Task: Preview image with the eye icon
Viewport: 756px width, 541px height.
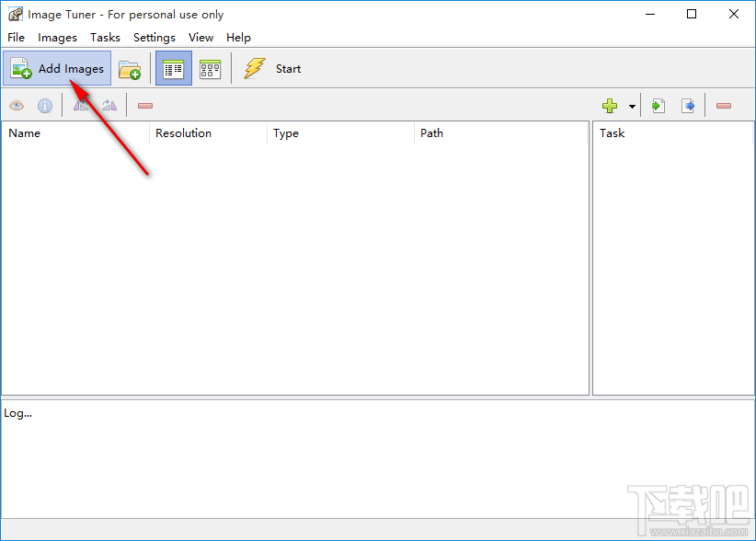Action: click(x=17, y=106)
